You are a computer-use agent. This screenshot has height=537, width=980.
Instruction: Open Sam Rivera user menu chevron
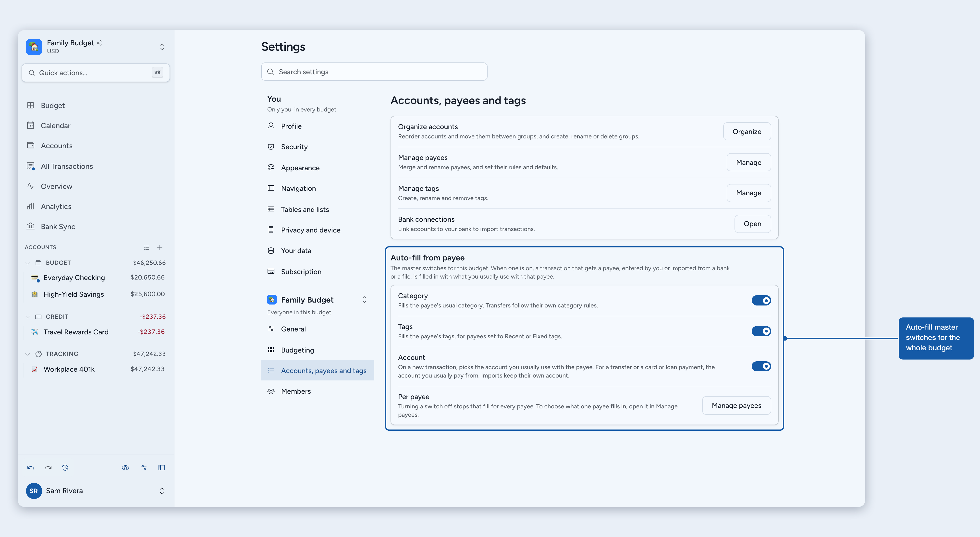pos(162,491)
